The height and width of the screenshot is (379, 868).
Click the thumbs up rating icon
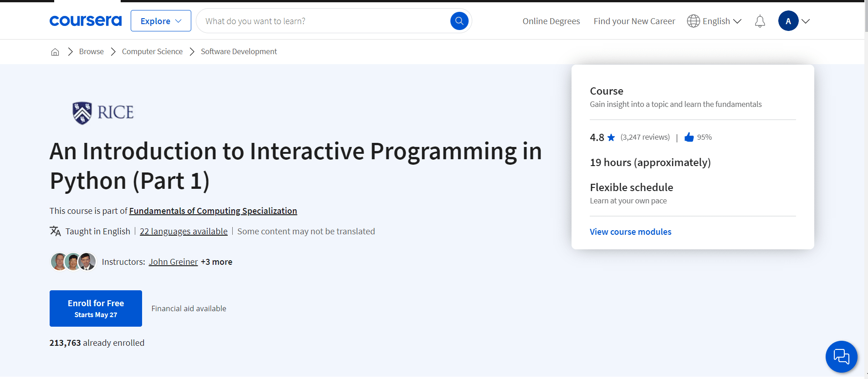pyautogui.click(x=689, y=137)
